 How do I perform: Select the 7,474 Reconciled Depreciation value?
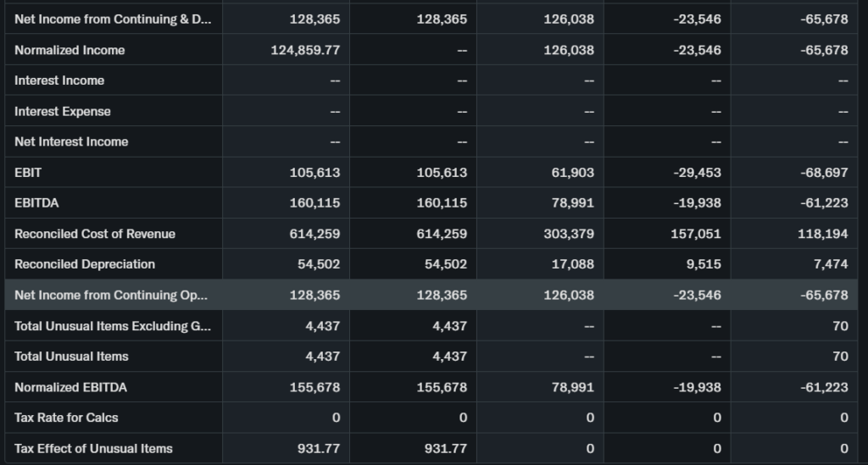[x=830, y=264]
